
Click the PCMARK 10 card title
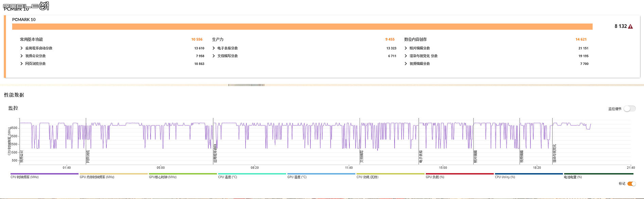pos(24,19)
